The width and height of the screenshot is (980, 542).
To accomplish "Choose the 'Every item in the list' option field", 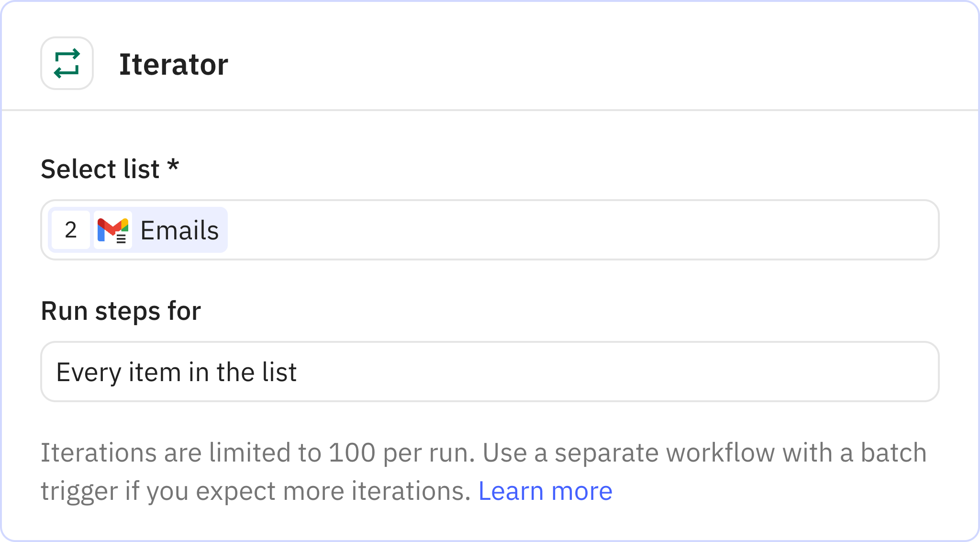I will 176,372.
